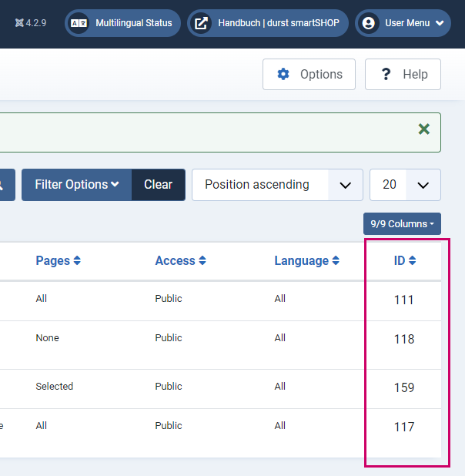Screen dimensions: 465x476
Task: Click Language All in row 117
Action: [280, 426]
